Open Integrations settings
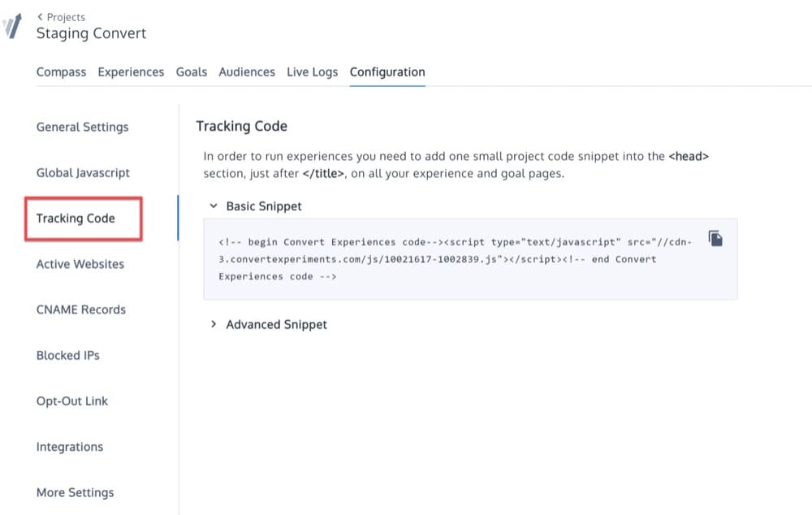Image resolution: width=812 pixels, height=515 pixels. point(70,447)
